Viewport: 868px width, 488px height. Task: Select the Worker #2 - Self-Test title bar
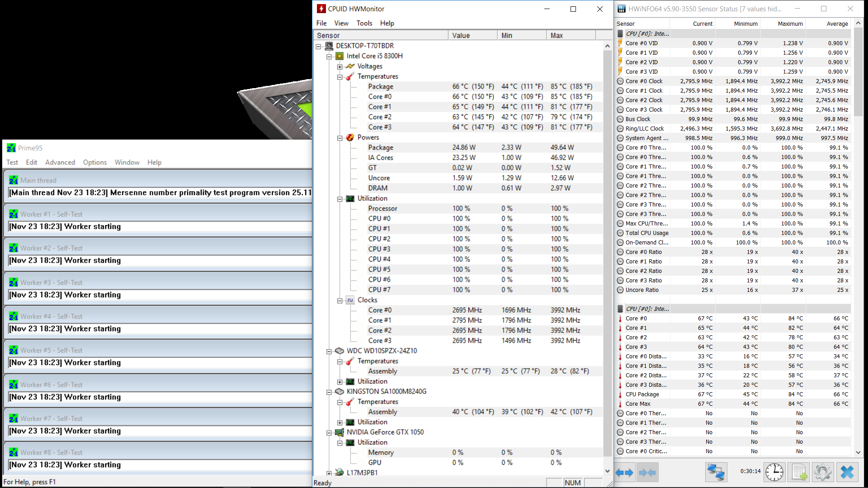click(x=159, y=248)
